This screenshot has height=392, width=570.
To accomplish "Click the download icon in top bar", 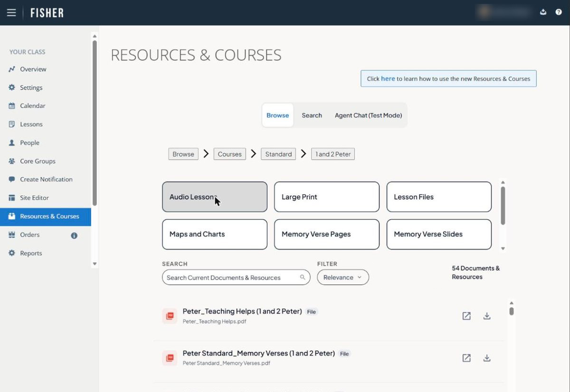I will tap(543, 12).
